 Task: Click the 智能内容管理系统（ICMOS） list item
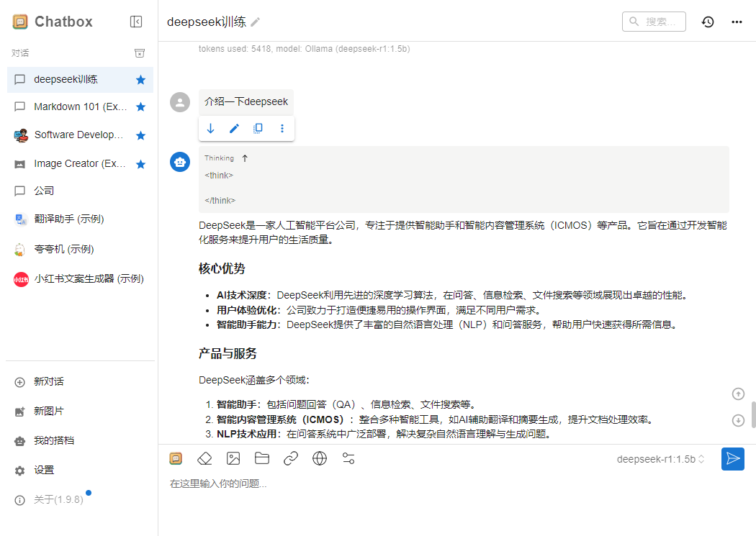436,419
